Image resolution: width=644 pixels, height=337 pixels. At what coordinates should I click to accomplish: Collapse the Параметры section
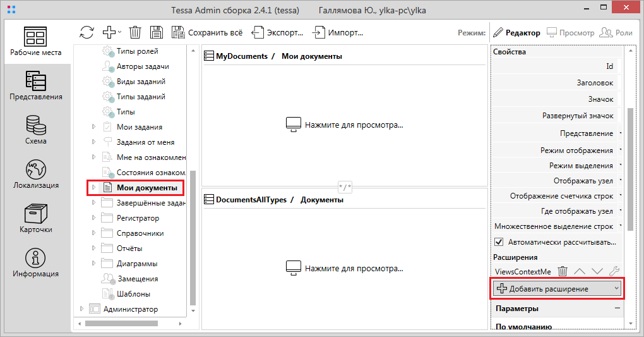tap(616, 309)
